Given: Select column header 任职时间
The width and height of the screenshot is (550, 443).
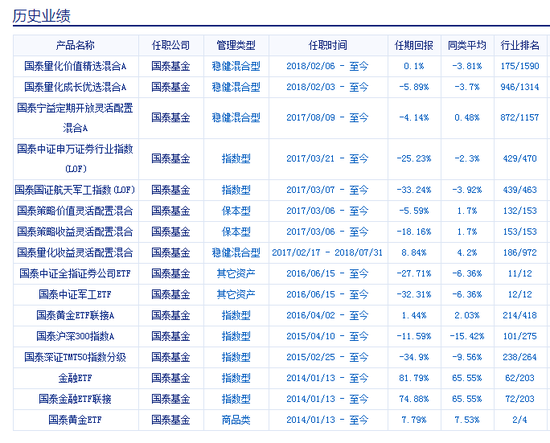Looking at the screenshot, I should coord(328,45).
